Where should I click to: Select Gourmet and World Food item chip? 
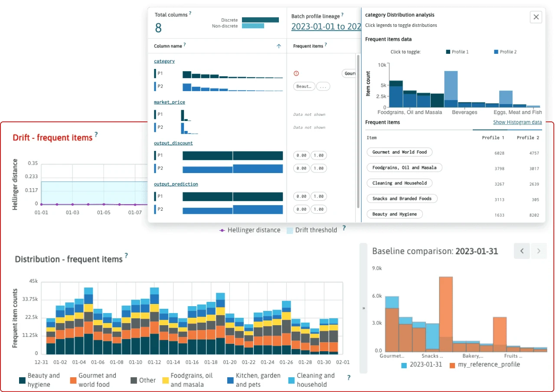(399, 152)
